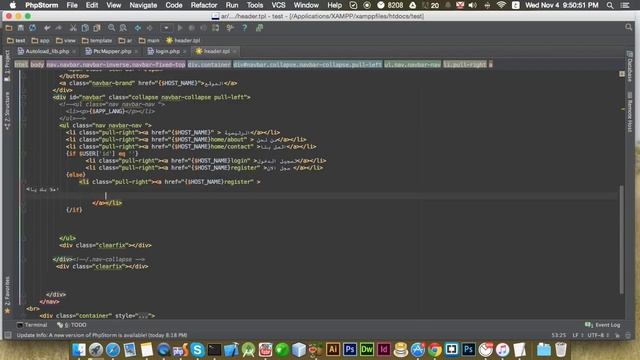This screenshot has height=360, width=640.
Task: Open the Refactor menu
Action: pos(204,5)
